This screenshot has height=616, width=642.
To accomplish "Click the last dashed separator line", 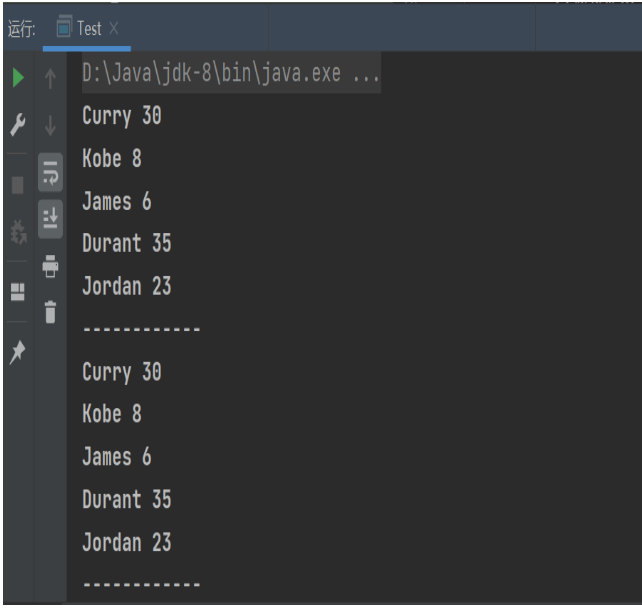I will click(x=141, y=584).
